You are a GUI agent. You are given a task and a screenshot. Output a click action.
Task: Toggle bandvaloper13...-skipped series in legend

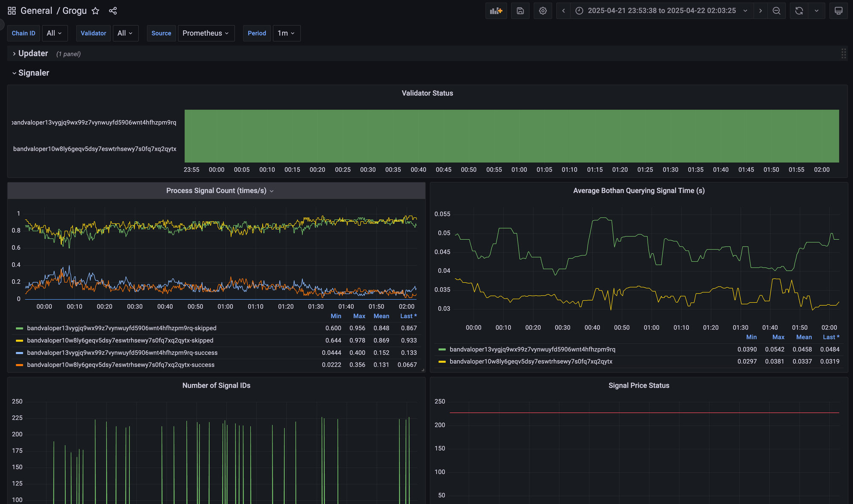(x=122, y=328)
